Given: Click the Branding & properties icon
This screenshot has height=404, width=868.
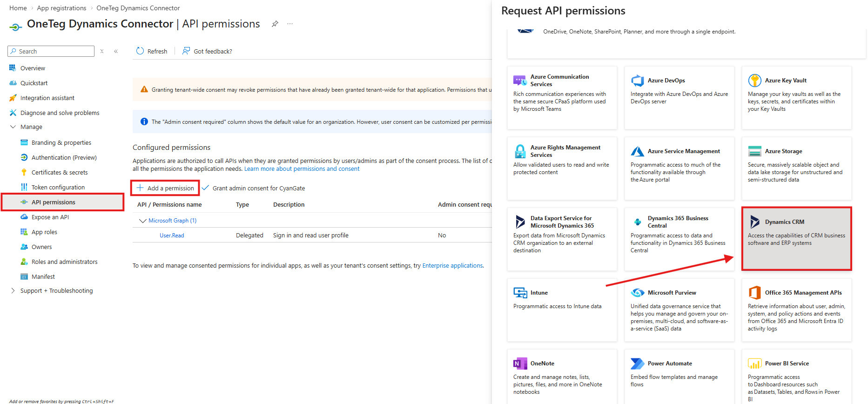Looking at the screenshot, I should tap(24, 142).
